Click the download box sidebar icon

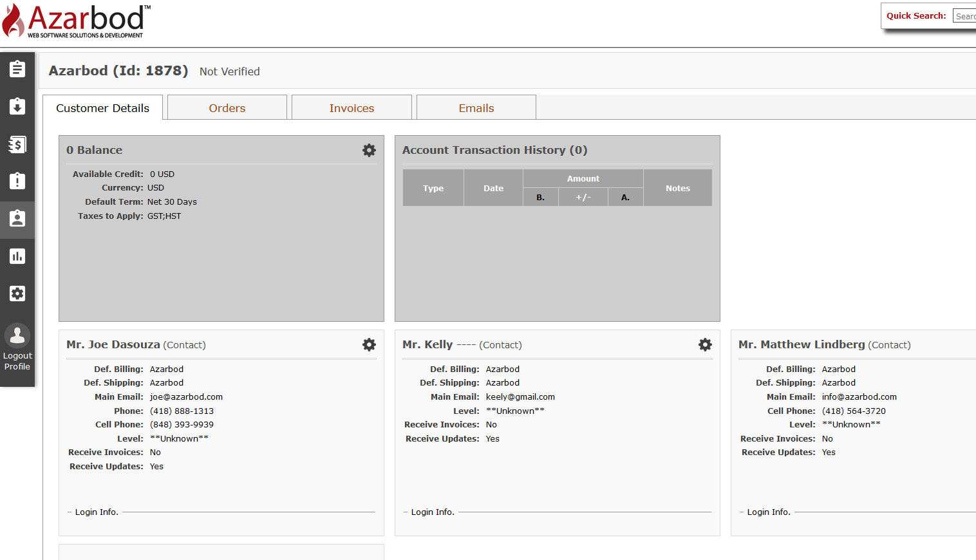tap(17, 106)
